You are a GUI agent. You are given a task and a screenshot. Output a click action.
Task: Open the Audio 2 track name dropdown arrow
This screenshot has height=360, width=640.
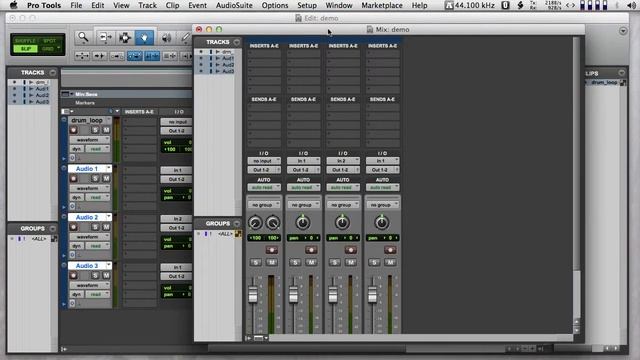click(x=109, y=217)
